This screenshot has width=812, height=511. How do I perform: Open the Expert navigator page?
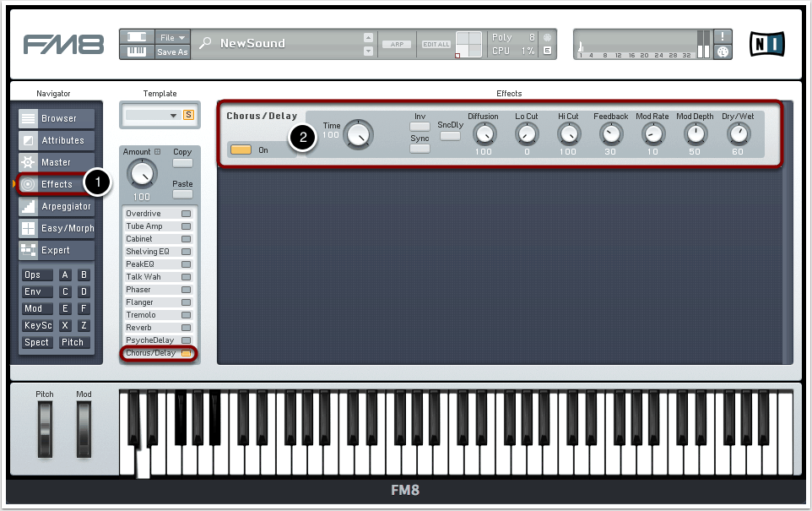[x=57, y=250]
